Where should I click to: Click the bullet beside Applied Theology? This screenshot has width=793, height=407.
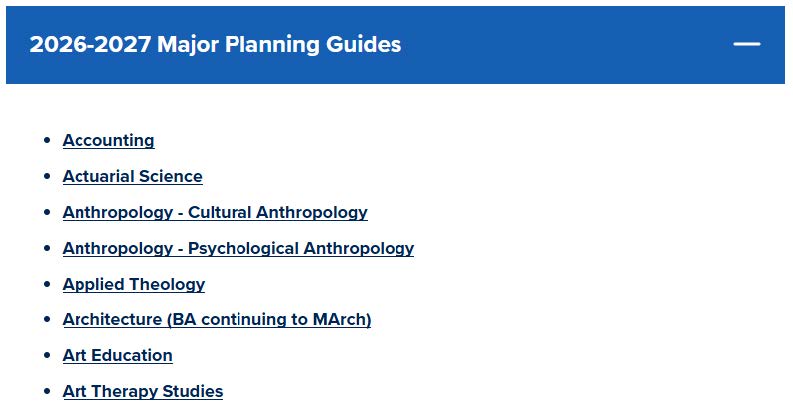coord(47,285)
